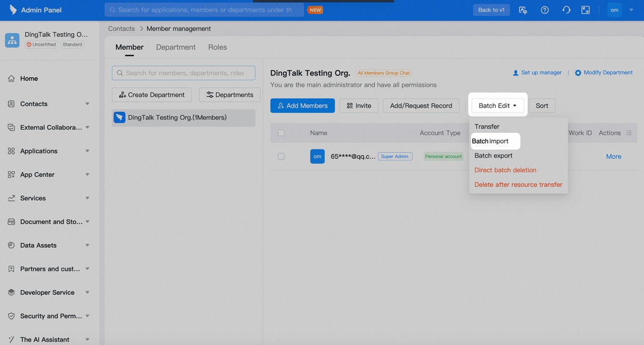Open the help question mark icon
Viewport: 644px width, 345px height.
(x=545, y=10)
